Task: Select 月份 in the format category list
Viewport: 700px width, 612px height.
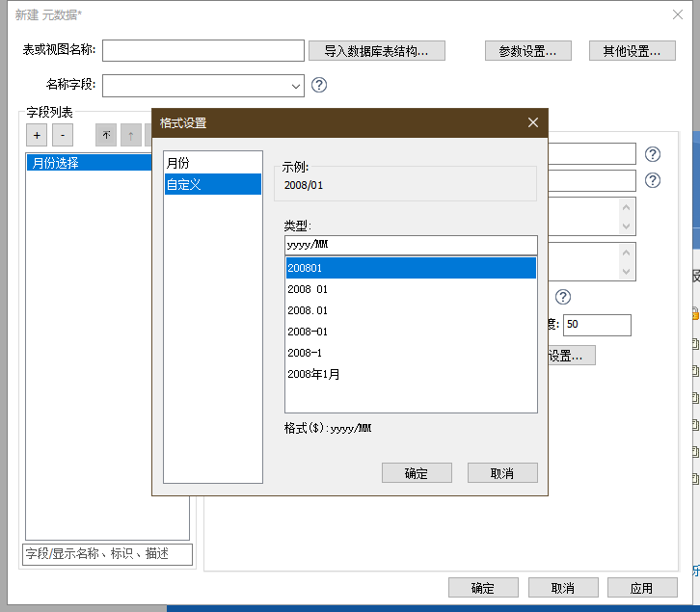Action: click(212, 163)
